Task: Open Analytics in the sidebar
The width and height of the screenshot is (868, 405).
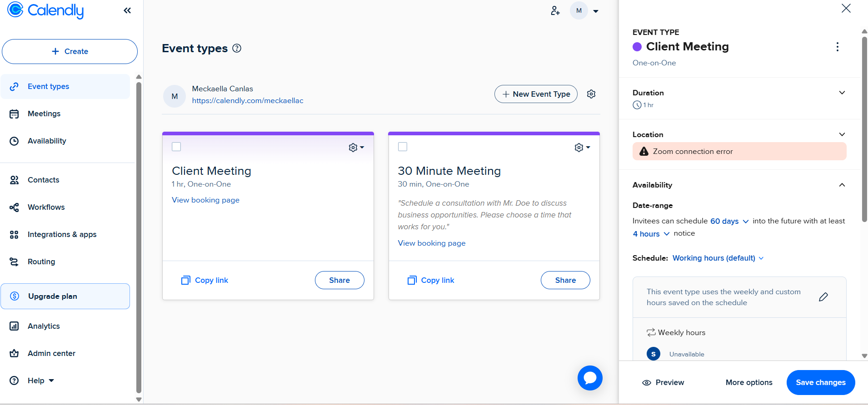Action: click(x=44, y=326)
